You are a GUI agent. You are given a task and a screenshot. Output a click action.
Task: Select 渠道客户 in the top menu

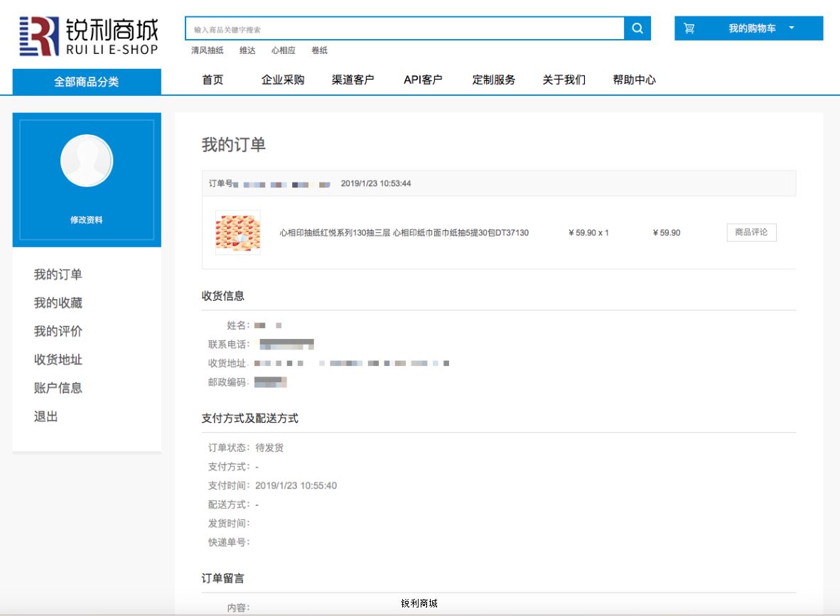click(352, 80)
